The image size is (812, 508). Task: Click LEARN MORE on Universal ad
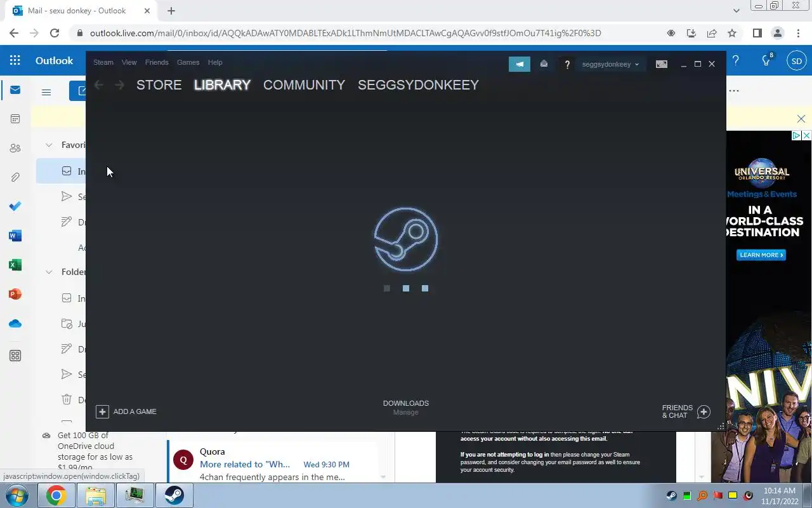(761, 255)
